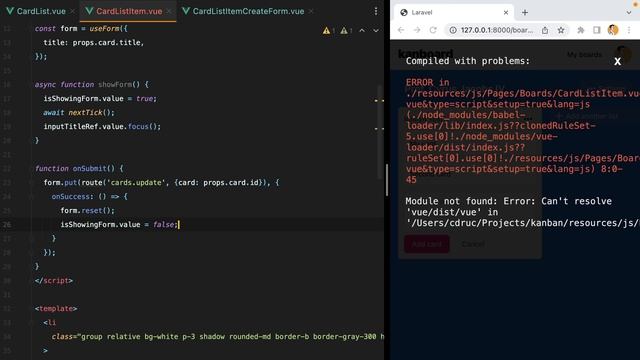
Task: Go back in the browser
Action: (x=401, y=30)
